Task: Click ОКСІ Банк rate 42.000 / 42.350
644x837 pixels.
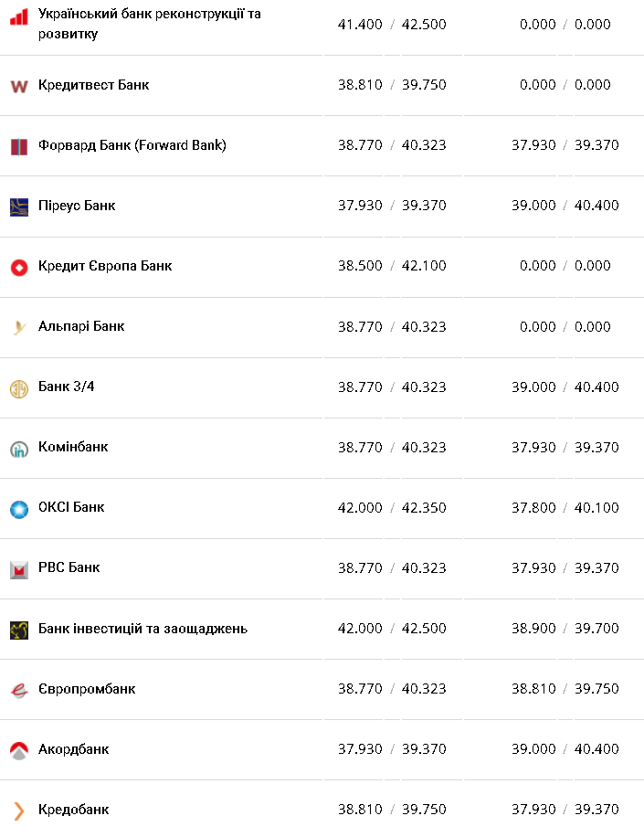Action: tap(392, 508)
